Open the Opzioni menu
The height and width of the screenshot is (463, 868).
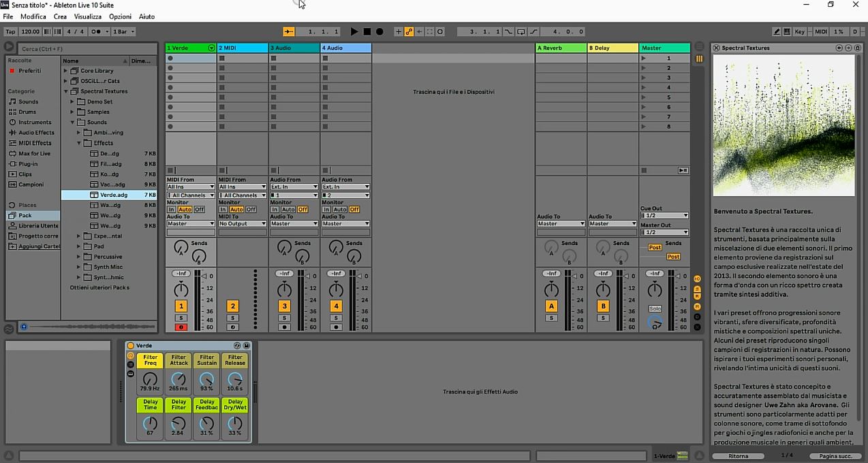click(120, 16)
